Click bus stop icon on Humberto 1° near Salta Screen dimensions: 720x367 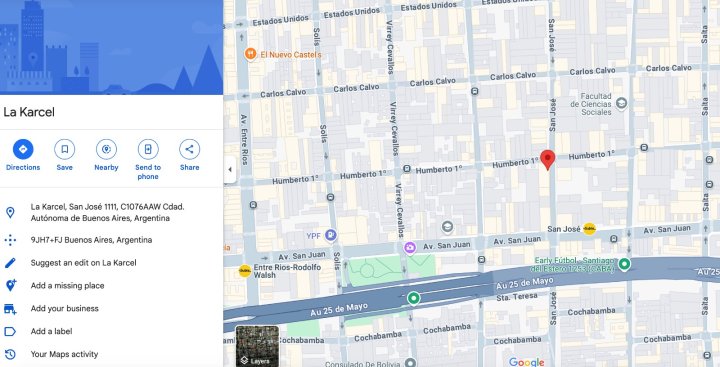click(644, 147)
